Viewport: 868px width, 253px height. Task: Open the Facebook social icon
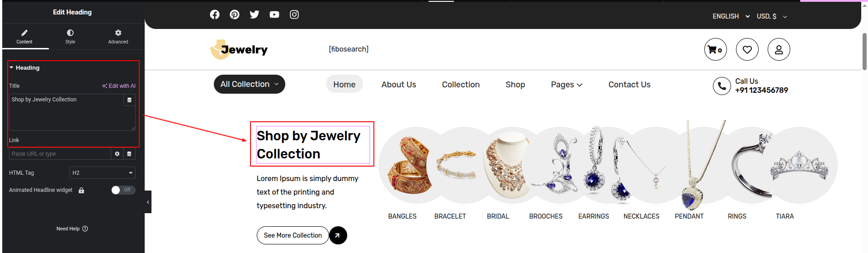click(215, 14)
